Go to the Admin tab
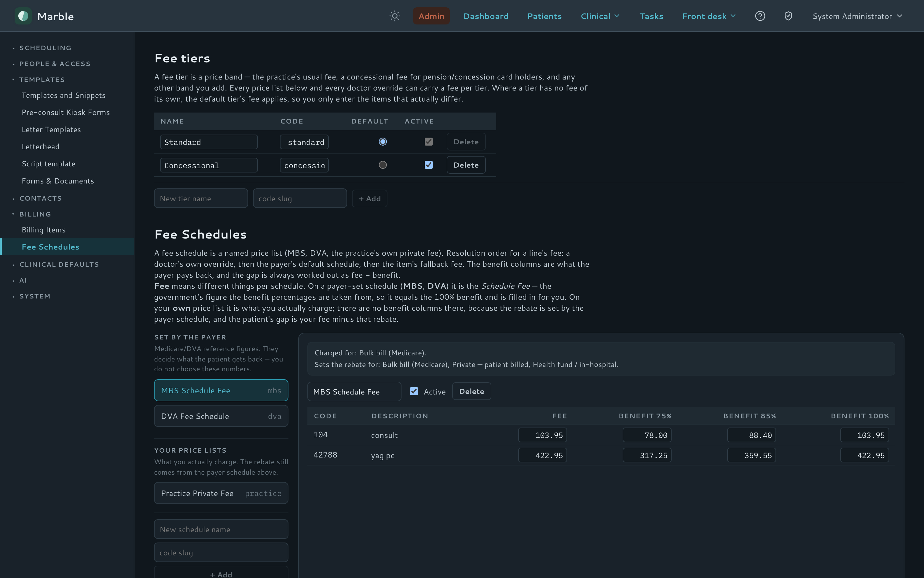 pos(431,16)
